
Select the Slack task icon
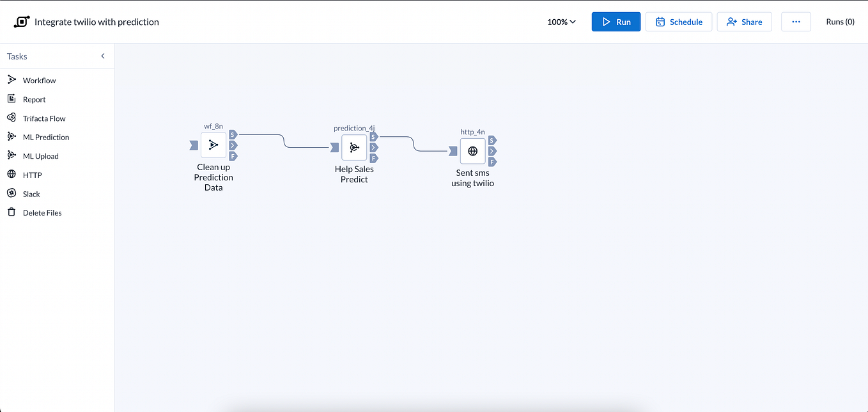[x=12, y=193]
